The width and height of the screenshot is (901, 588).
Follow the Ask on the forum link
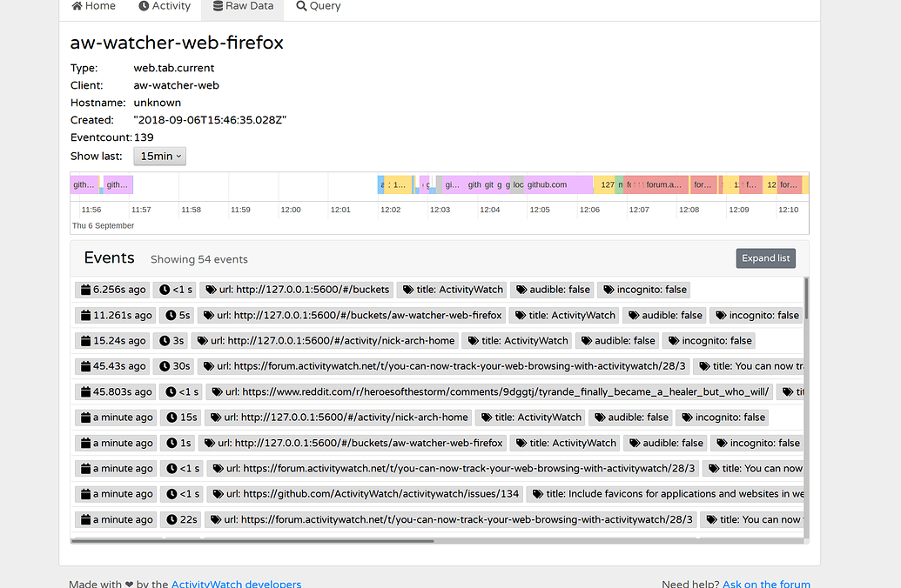tap(766, 584)
